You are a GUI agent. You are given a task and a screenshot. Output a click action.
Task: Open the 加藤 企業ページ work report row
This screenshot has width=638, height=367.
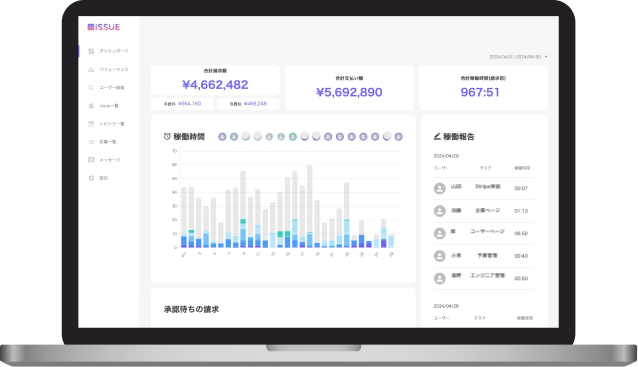click(x=484, y=211)
